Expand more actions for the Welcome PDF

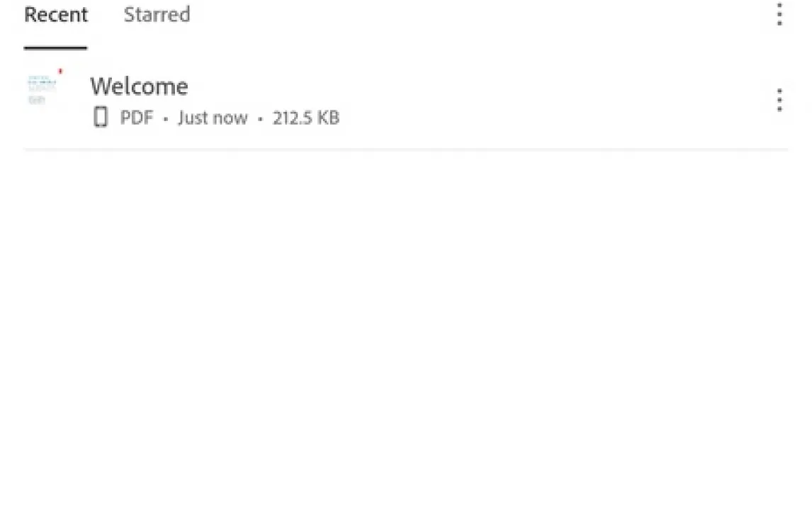click(x=779, y=100)
